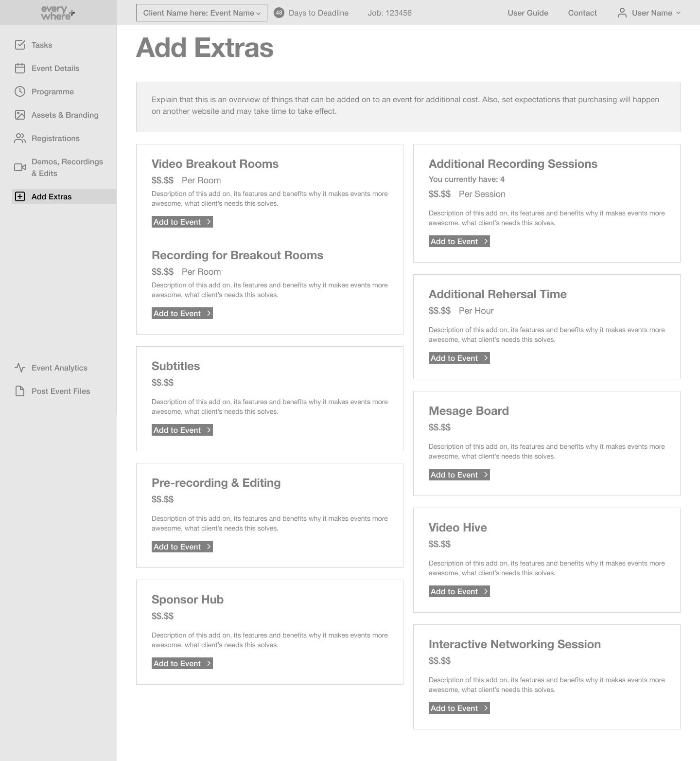The height and width of the screenshot is (761, 700).
Task: Expand the User Name account menu
Action: click(x=649, y=13)
